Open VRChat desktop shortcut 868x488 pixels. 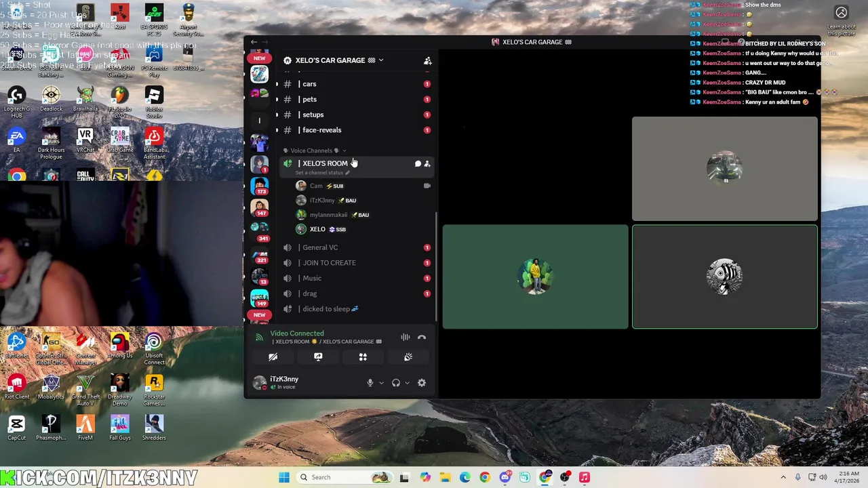pos(85,140)
